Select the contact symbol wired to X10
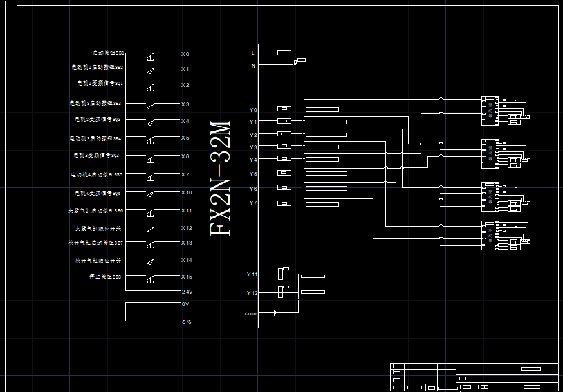Screen dimensions: 563x392 [x=151, y=194]
